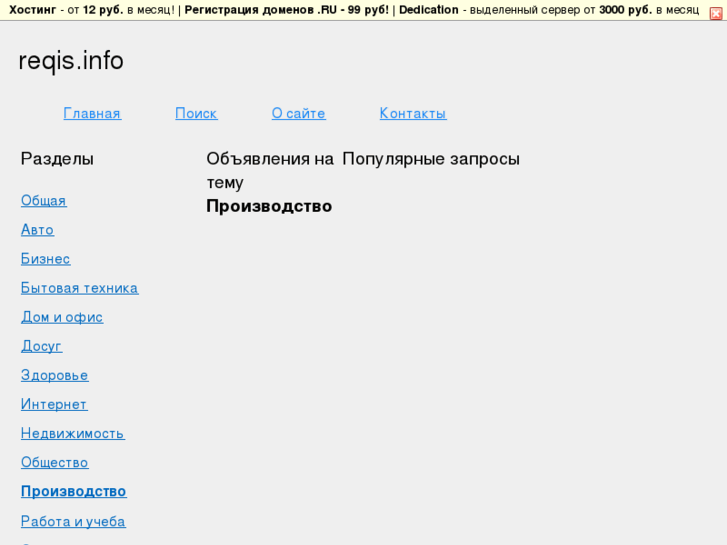
Task: Open the Контакты page
Action: coord(413,113)
